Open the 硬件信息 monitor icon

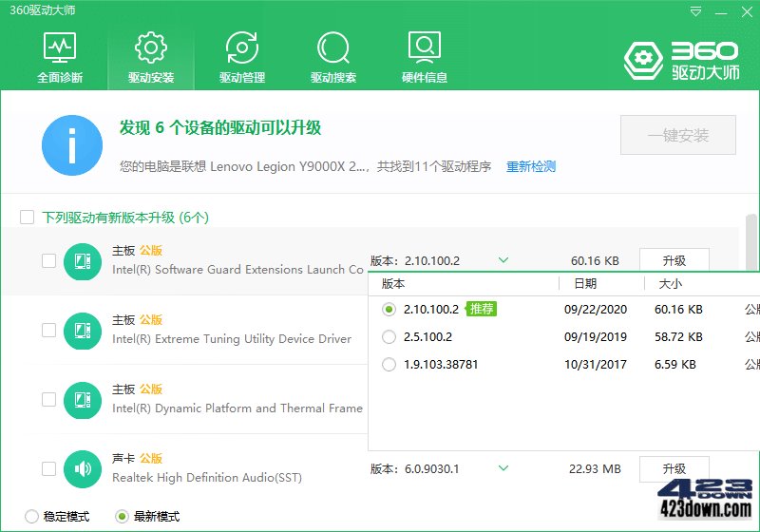point(424,47)
